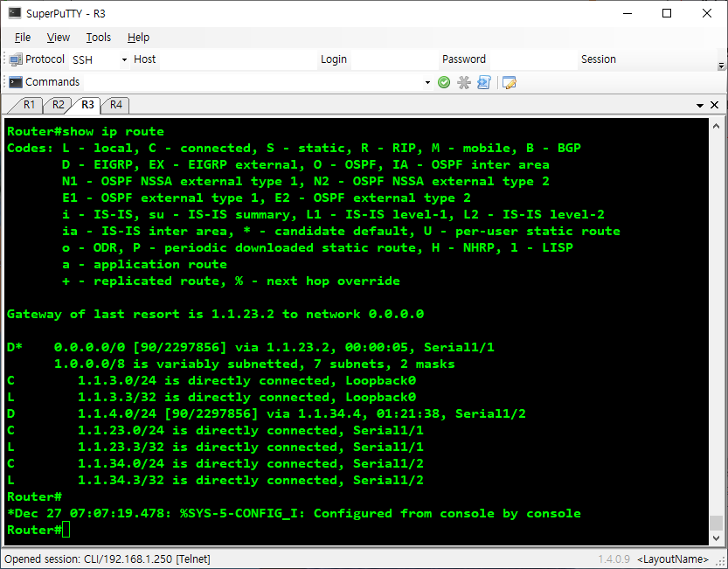728x569 pixels.
Task: Click the 'show ip route' command text
Action: 113,131
